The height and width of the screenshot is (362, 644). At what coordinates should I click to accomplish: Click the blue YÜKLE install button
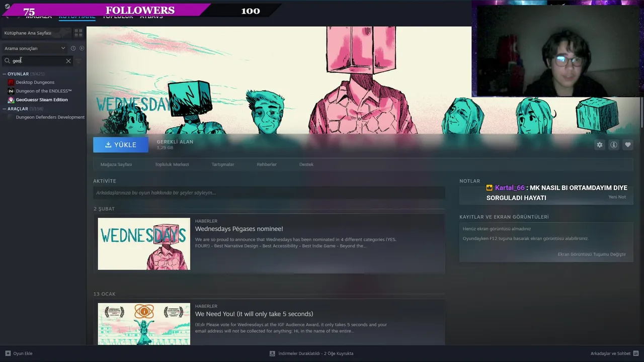121,145
